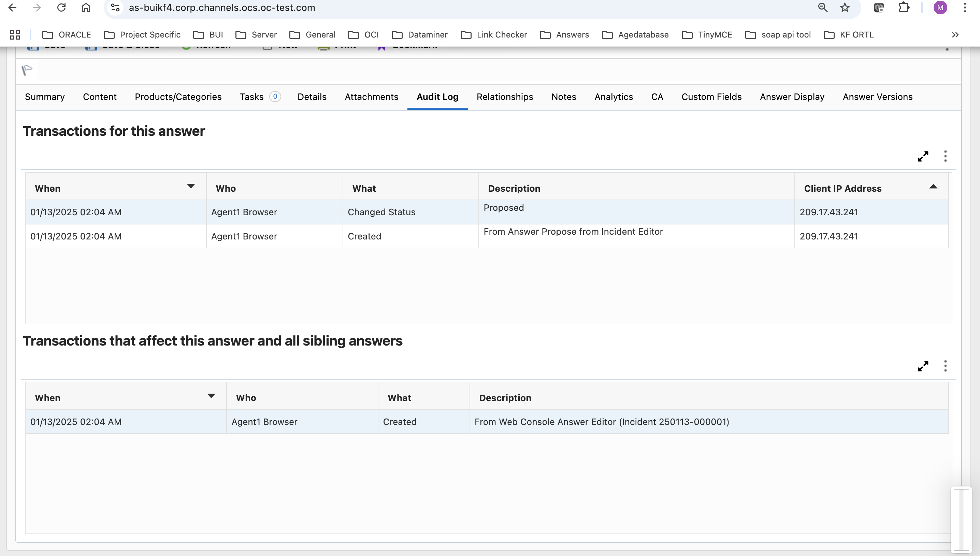This screenshot has height=556, width=980.
Task: Expand the top transactions report to fullscreen
Action: coord(923,156)
